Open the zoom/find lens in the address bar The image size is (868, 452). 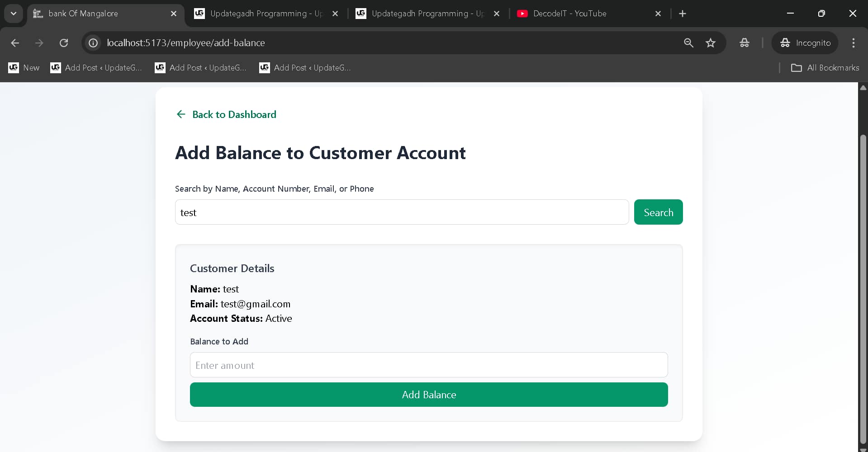point(688,43)
